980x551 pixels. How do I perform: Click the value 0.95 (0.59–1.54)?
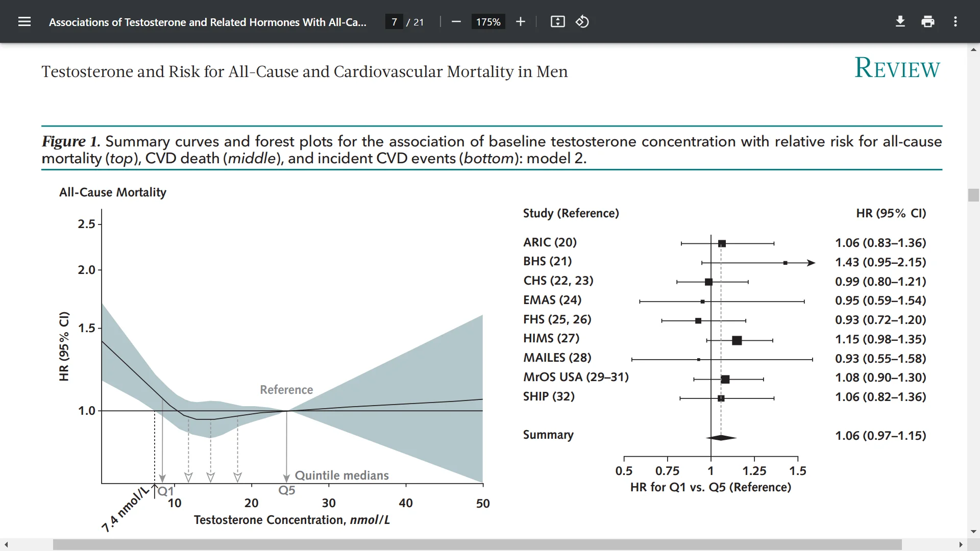click(880, 300)
